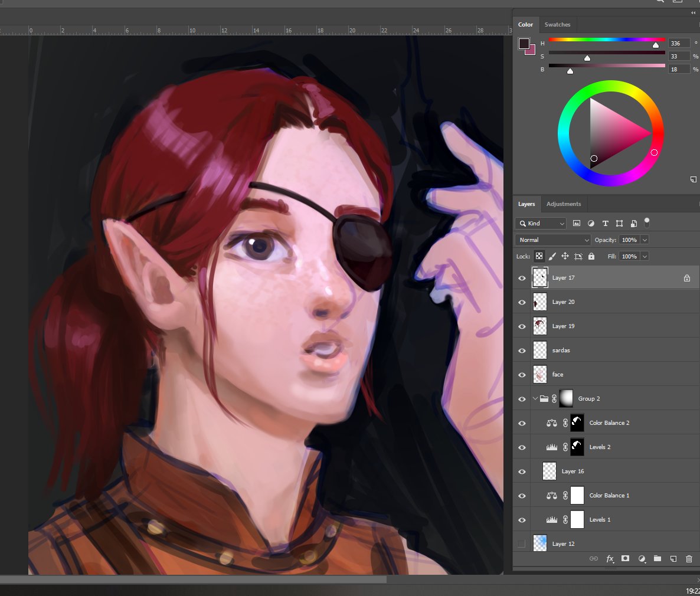Lock image pixels brush icon
Image resolution: width=700 pixels, height=596 pixels.
tap(552, 256)
